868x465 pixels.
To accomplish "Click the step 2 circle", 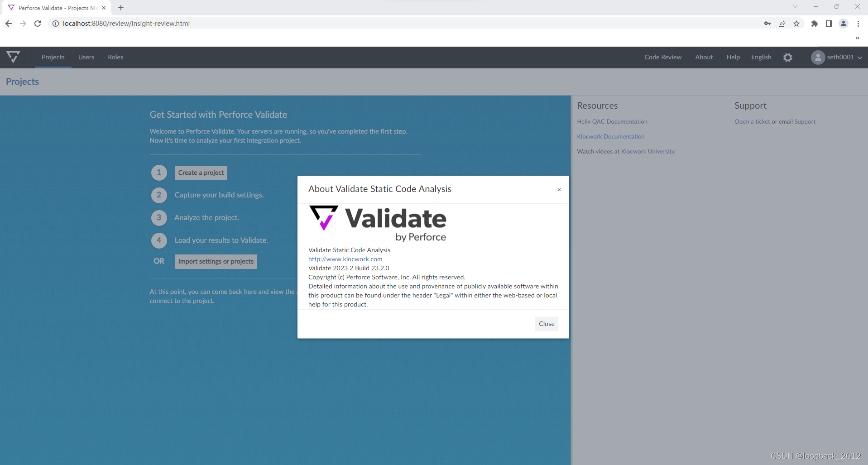I will [x=159, y=195].
